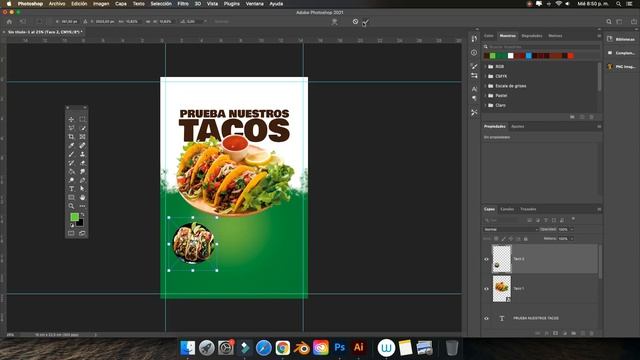Screen dimensions: 640x360
Task: Expand the Pastel swatch group
Action: tap(485, 96)
